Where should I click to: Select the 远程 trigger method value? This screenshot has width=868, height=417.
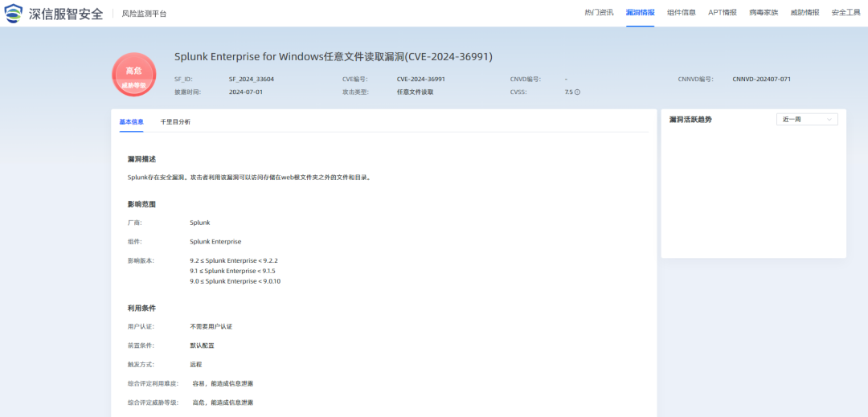pos(196,365)
